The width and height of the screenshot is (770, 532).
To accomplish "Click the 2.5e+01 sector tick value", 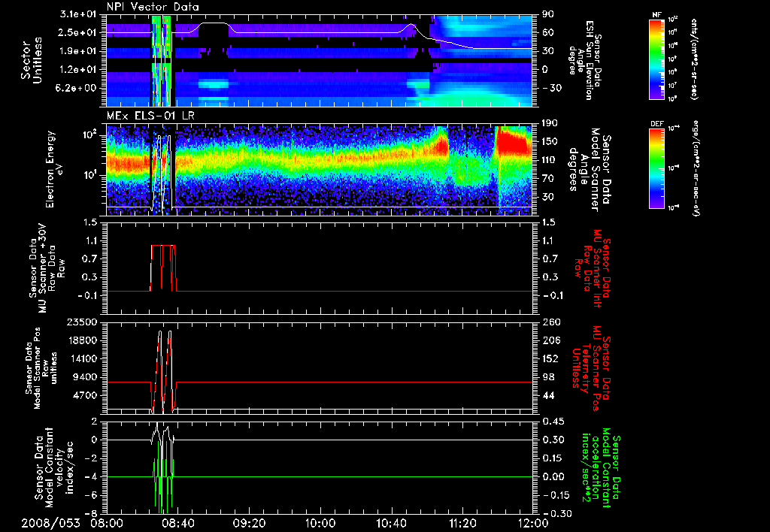I will pyautogui.click(x=77, y=32).
